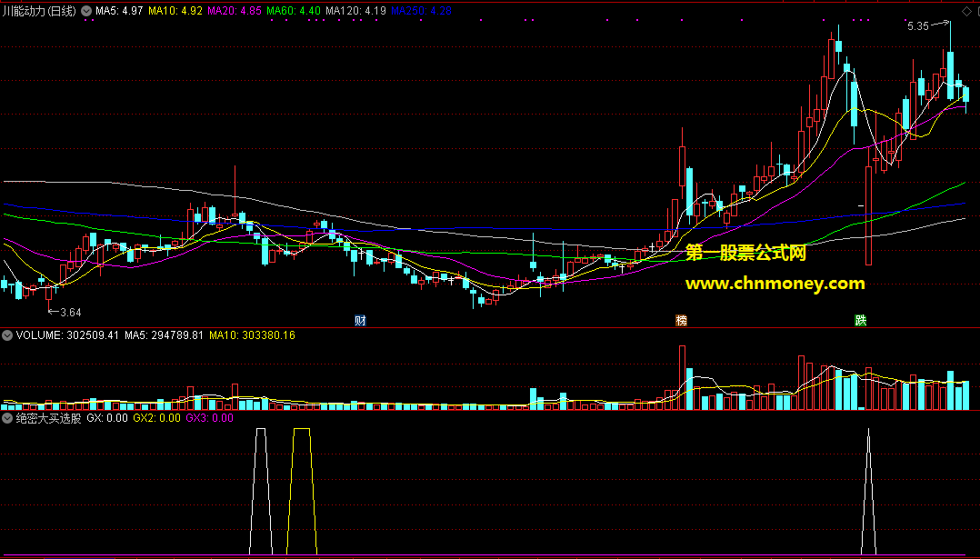The width and height of the screenshot is (980, 559).
Task: Select the MA5: 4.97 legend value
Action: 119,11
